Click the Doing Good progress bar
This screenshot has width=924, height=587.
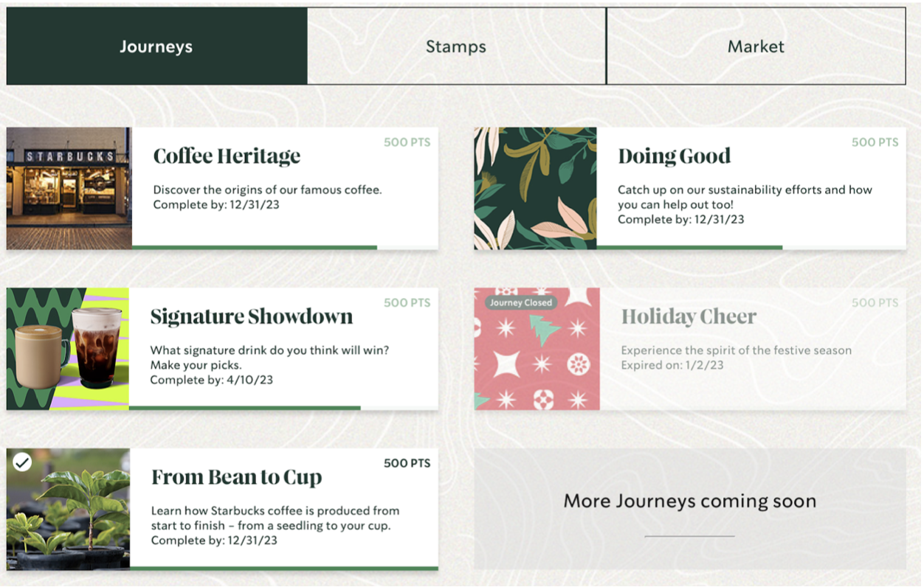pos(689,248)
